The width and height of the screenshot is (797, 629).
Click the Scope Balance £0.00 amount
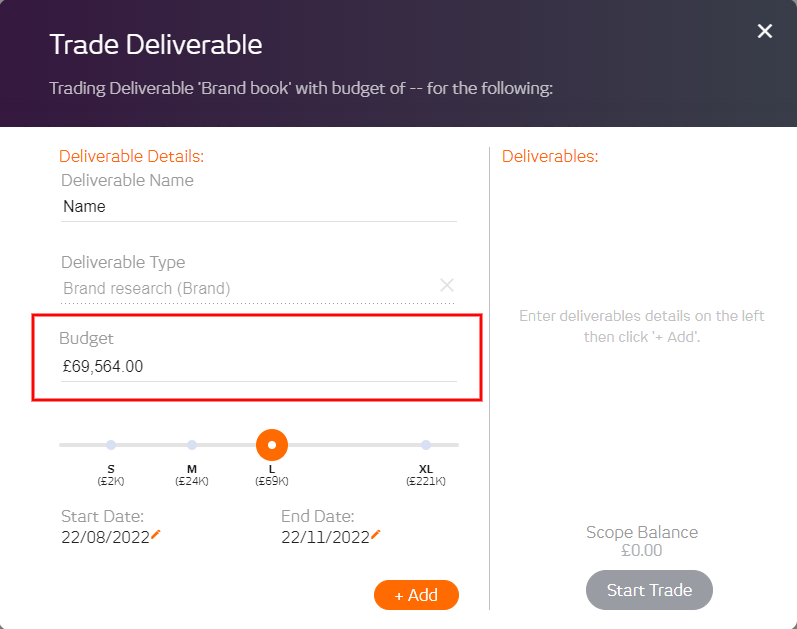(641, 550)
